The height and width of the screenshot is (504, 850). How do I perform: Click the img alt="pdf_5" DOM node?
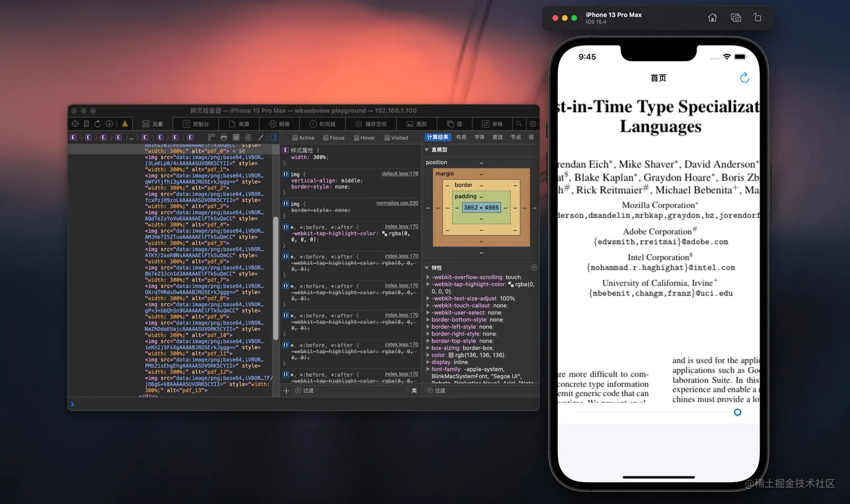click(x=204, y=237)
